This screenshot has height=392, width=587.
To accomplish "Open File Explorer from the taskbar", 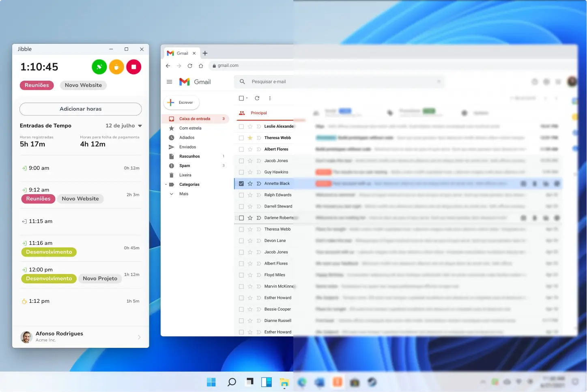I will pyautogui.click(x=284, y=382).
